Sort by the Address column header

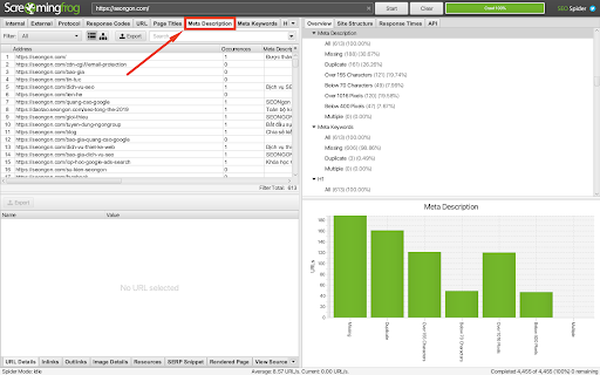tap(116, 49)
